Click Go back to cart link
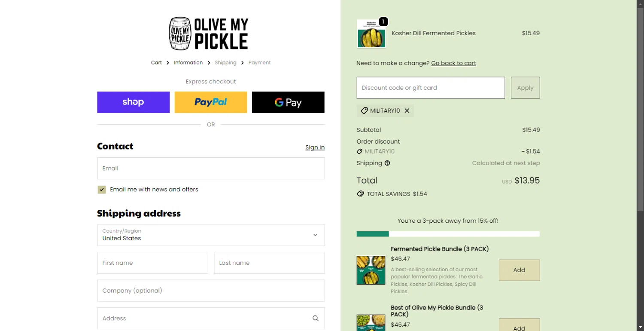 [x=453, y=63]
